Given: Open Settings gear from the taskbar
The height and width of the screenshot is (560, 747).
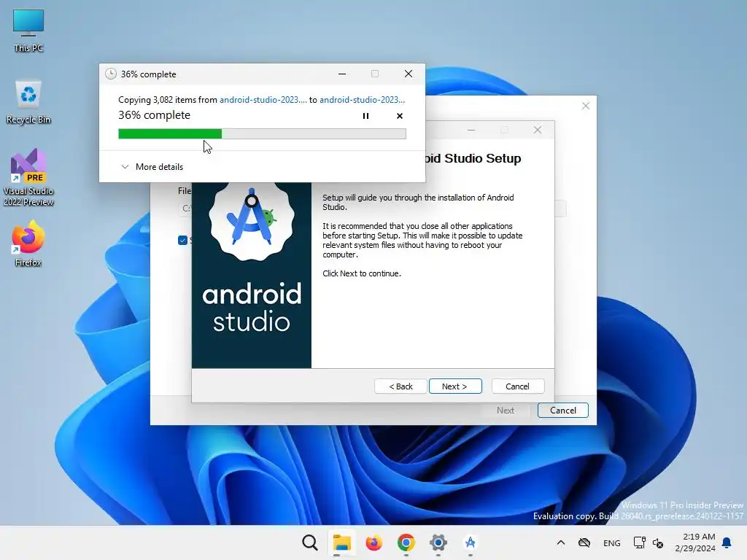Looking at the screenshot, I should 438,542.
